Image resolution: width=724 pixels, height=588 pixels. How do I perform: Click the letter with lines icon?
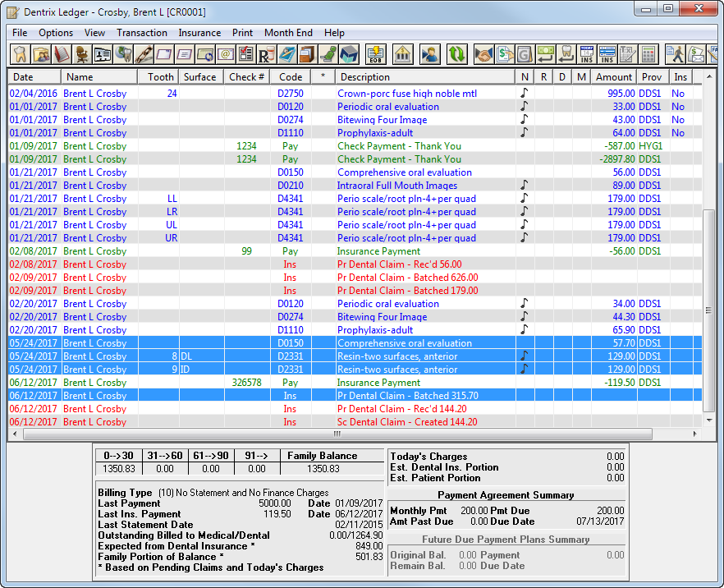pos(184,54)
